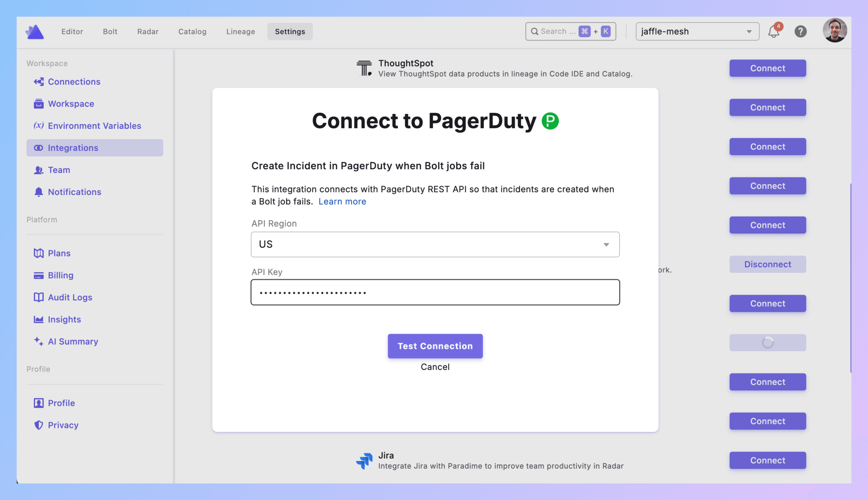Click the Paradime logo icon
The image size is (868, 500).
coord(35,32)
